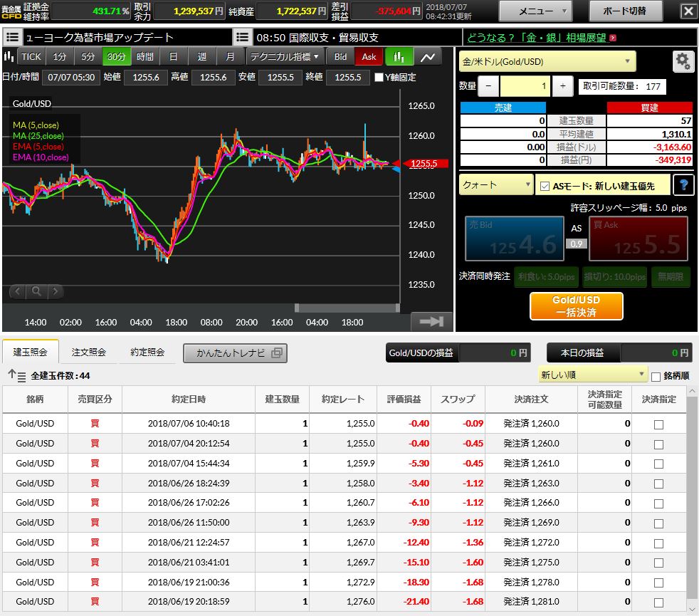Jump chart to latest bar arrow

point(431,321)
